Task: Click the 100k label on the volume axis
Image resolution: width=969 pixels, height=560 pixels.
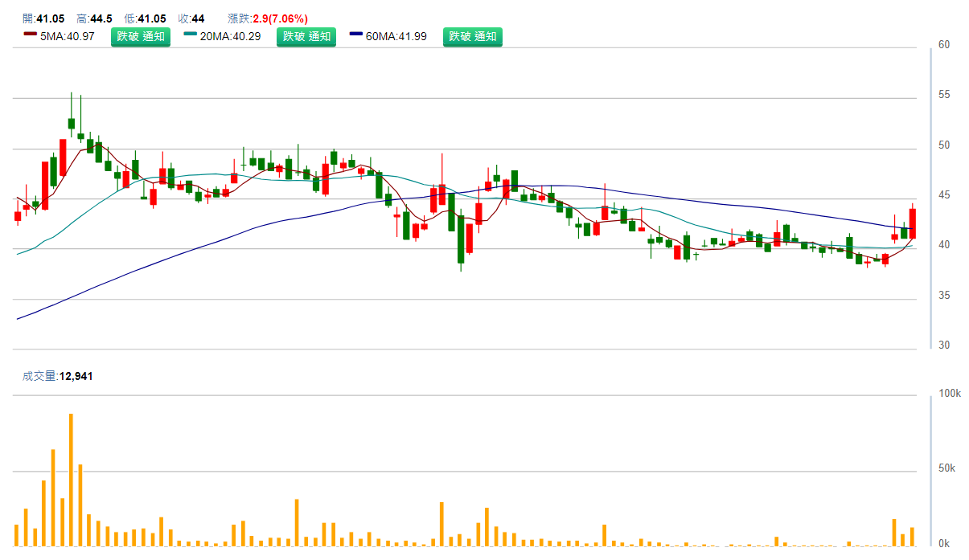Action: coord(950,394)
